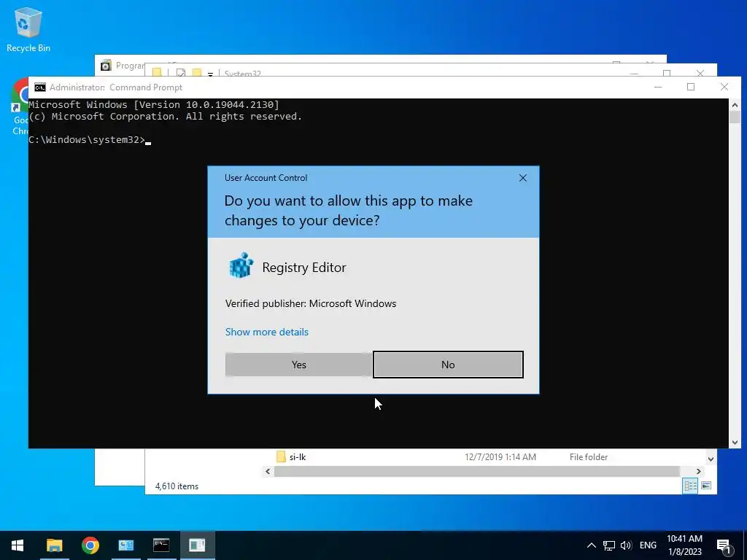Click the Registry Editor app icon
The height and width of the screenshot is (560, 747).
click(x=241, y=265)
